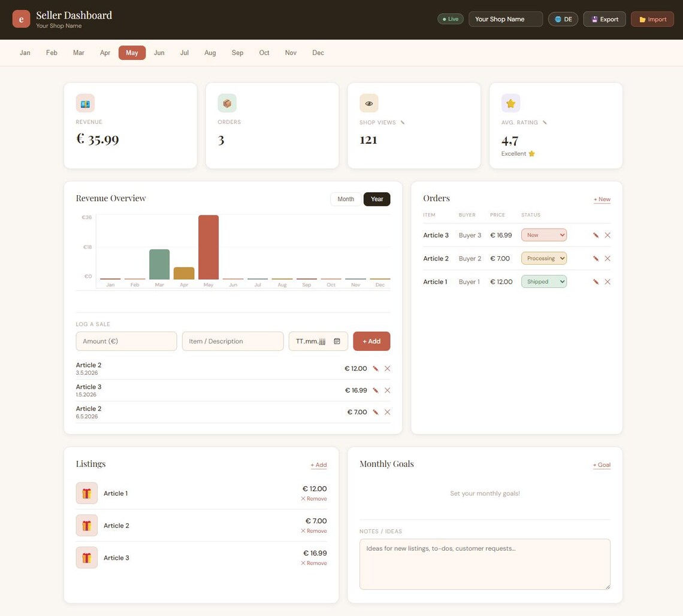The height and width of the screenshot is (616, 683).
Task: Switch revenue chart to Month view
Action: pos(346,199)
